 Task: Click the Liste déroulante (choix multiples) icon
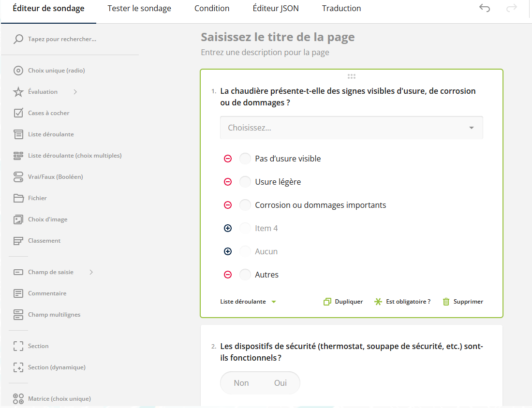click(x=18, y=156)
